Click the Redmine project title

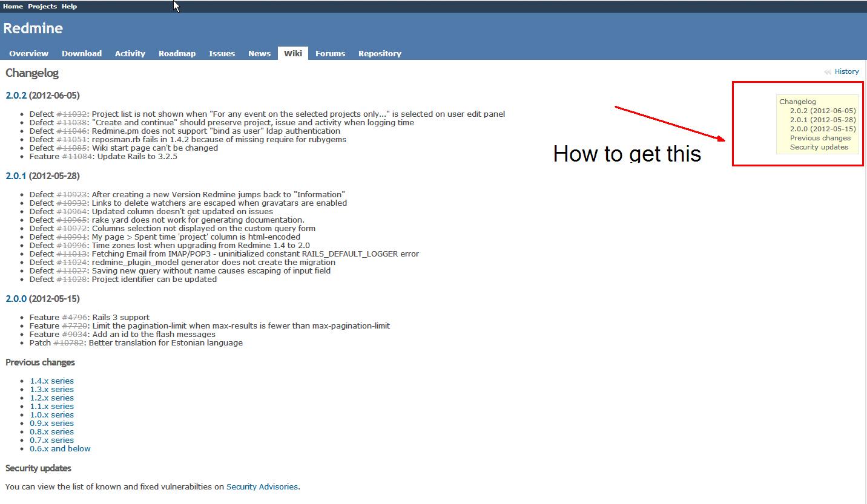(x=33, y=28)
